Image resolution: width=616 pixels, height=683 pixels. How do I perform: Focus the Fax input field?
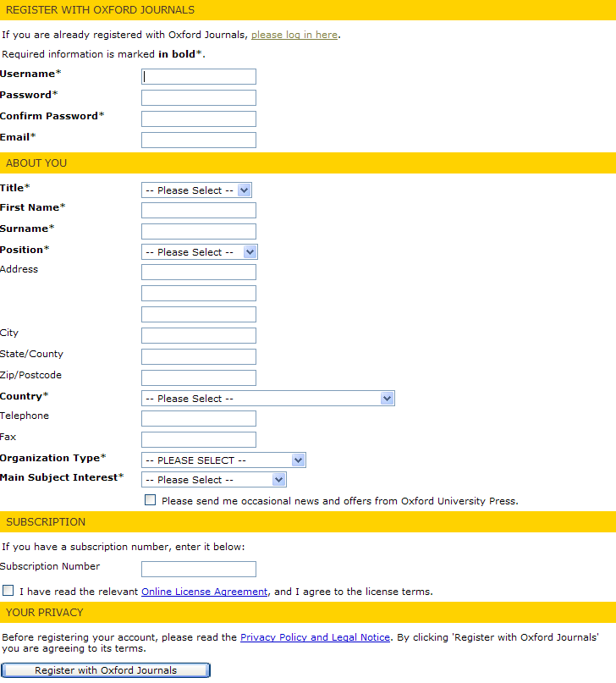(x=199, y=439)
